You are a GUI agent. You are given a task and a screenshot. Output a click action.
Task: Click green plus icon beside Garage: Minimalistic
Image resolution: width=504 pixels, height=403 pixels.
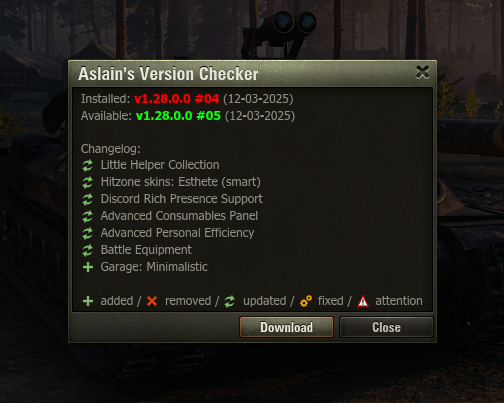click(x=88, y=267)
